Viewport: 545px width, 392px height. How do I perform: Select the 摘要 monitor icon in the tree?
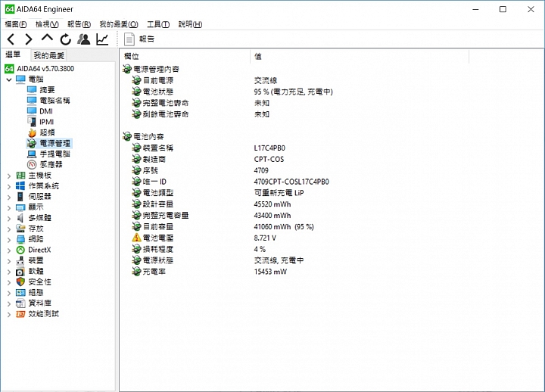pos(32,90)
